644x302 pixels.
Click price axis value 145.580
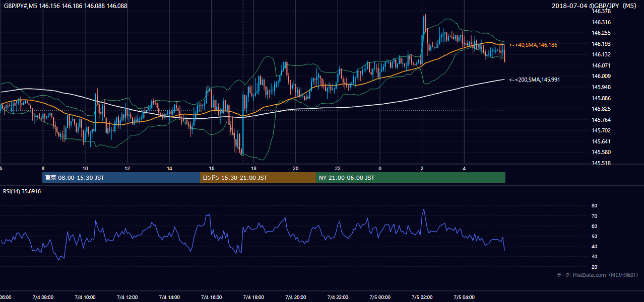601,152
